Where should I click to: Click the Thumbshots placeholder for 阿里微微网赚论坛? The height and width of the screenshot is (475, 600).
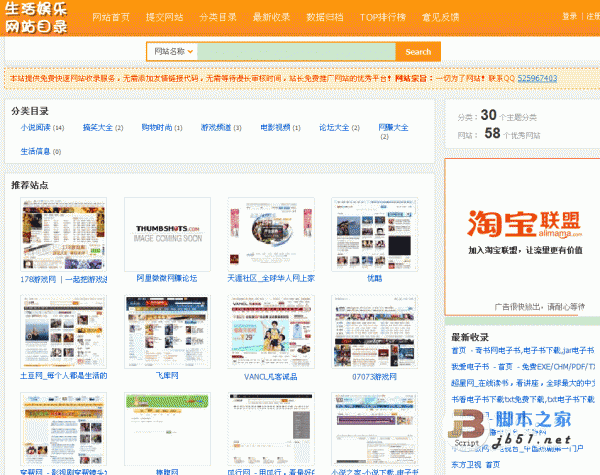[167, 234]
